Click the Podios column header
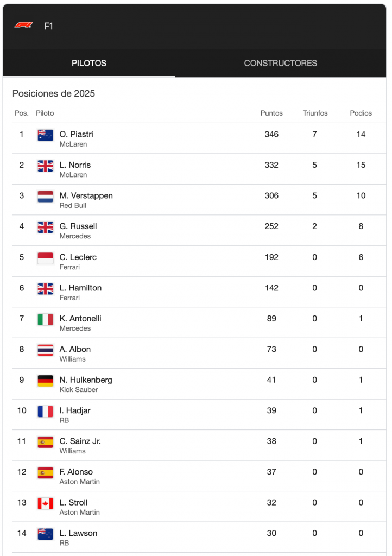Viewport: 392px width, 556px height. (361, 113)
